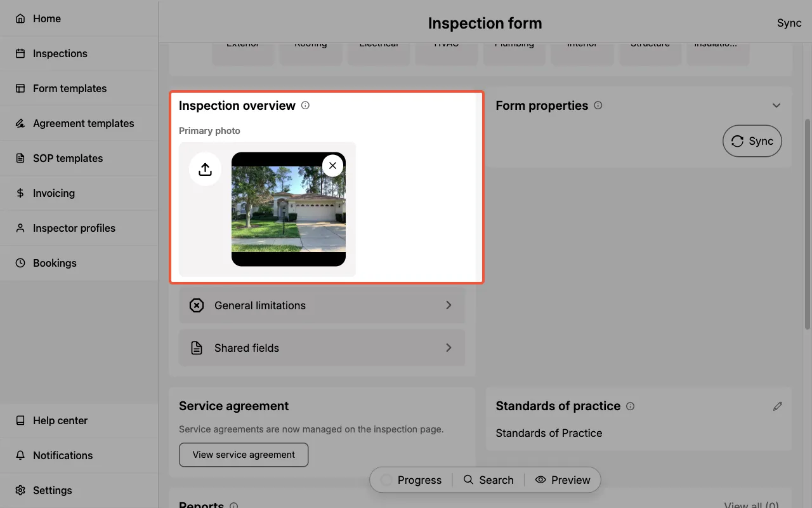
Task: Go to Bookings
Action: point(79,263)
